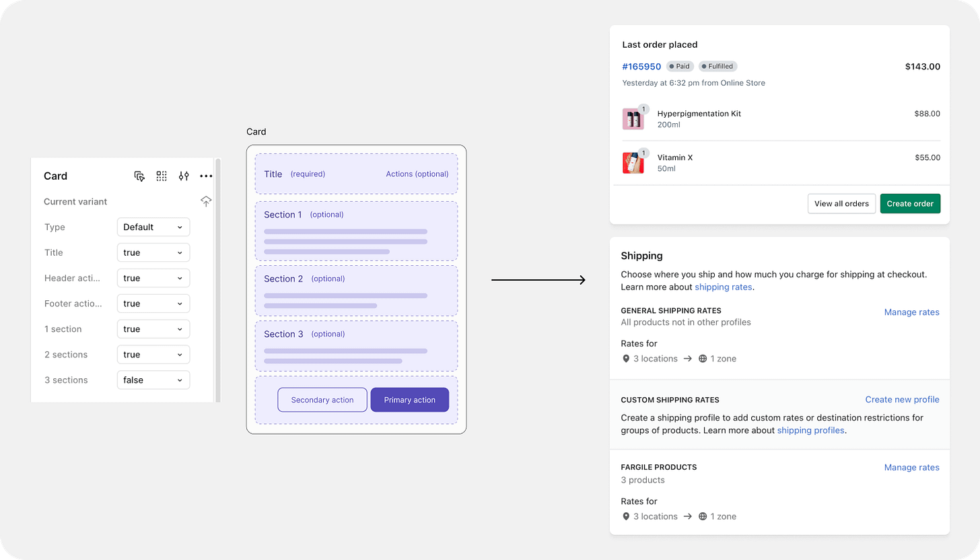The image size is (980, 560).
Task: Click Create new profile link
Action: click(902, 399)
